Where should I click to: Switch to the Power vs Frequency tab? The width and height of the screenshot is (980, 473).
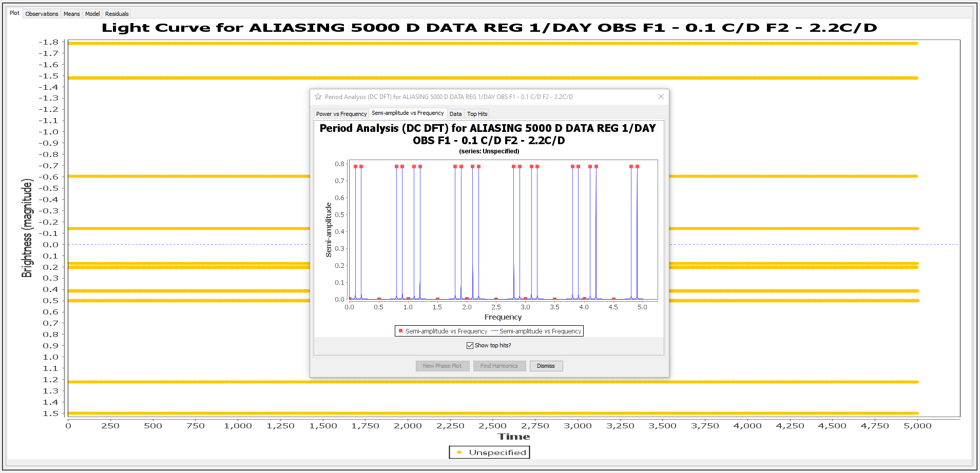point(341,114)
